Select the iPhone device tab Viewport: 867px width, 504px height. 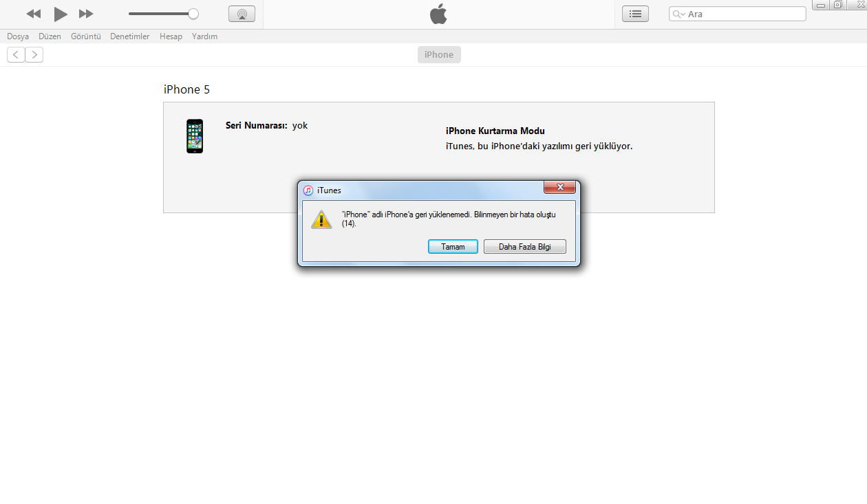pyautogui.click(x=439, y=55)
